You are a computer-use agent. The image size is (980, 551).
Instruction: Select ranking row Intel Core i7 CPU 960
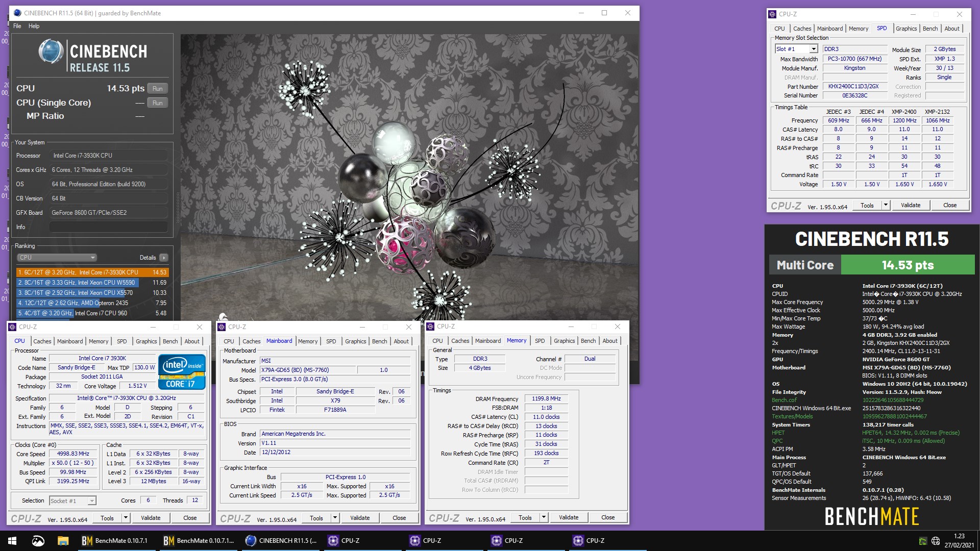pos(92,313)
